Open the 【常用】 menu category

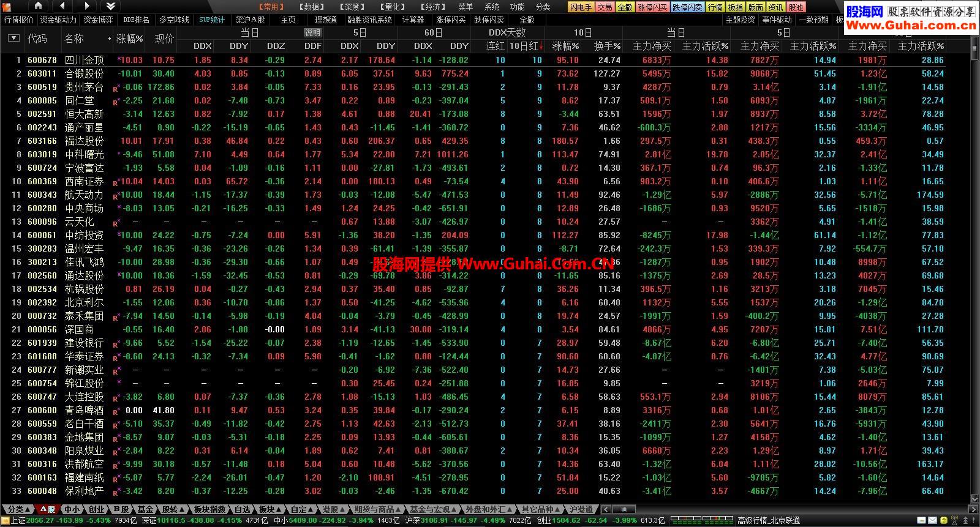[x=271, y=7]
